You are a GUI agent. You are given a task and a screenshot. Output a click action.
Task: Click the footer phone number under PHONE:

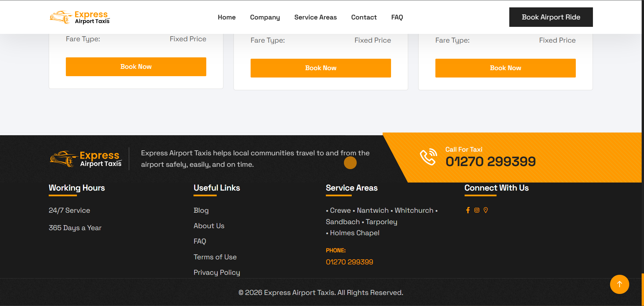pos(349,262)
